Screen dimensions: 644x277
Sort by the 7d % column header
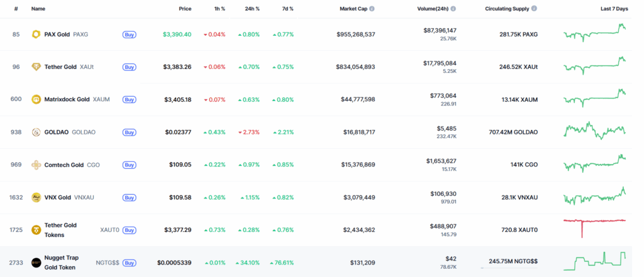click(x=287, y=9)
